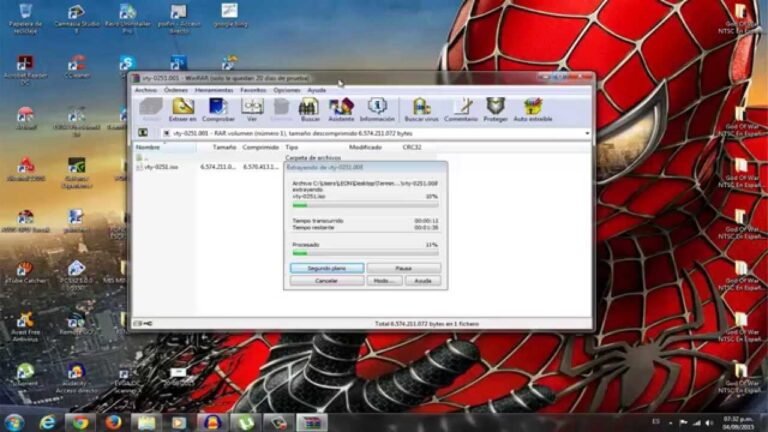Click the 'Segundo plano' button
Screen dimensions: 768x432
327,268
